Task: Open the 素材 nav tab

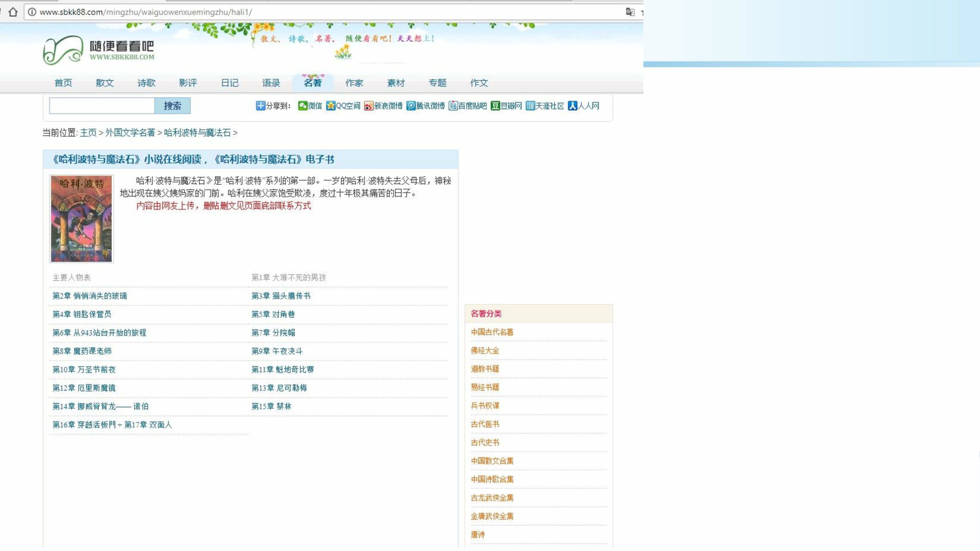Action: pyautogui.click(x=396, y=83)
